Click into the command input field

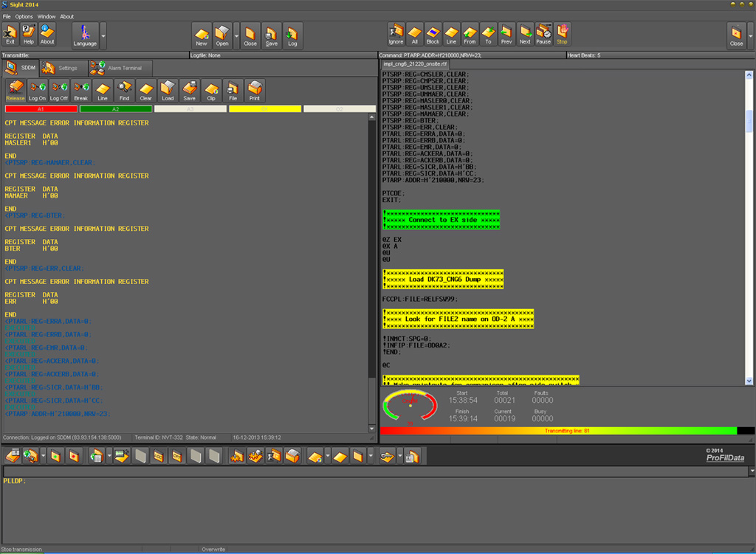(x=375, y=471)
